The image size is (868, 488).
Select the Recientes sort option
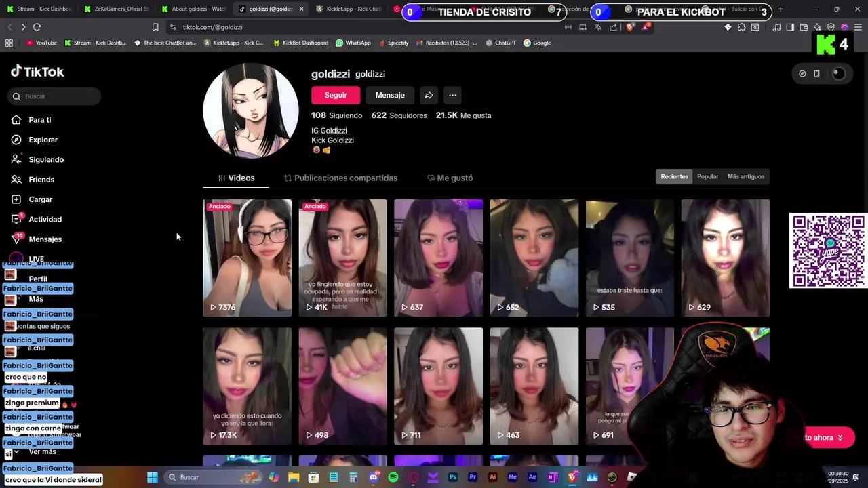674,176
